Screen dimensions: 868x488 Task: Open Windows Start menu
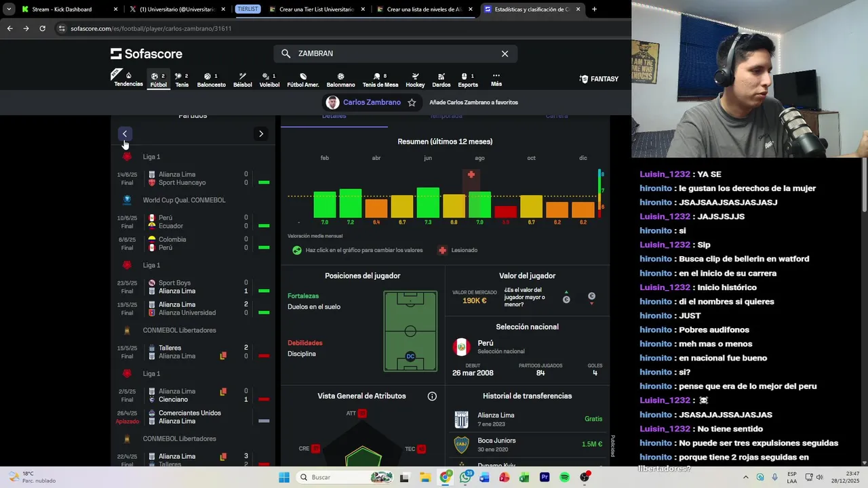tap(284, 477)
